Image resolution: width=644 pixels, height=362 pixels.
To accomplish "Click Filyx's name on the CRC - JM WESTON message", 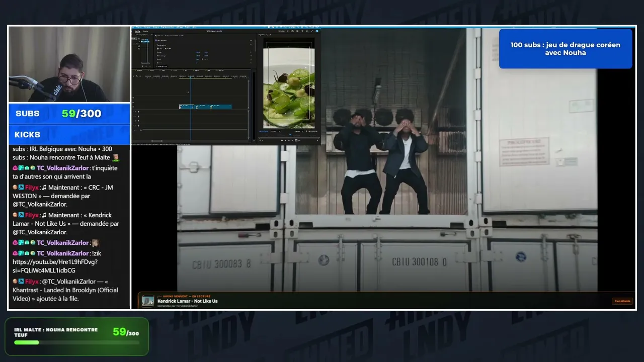I will point(32,188).
